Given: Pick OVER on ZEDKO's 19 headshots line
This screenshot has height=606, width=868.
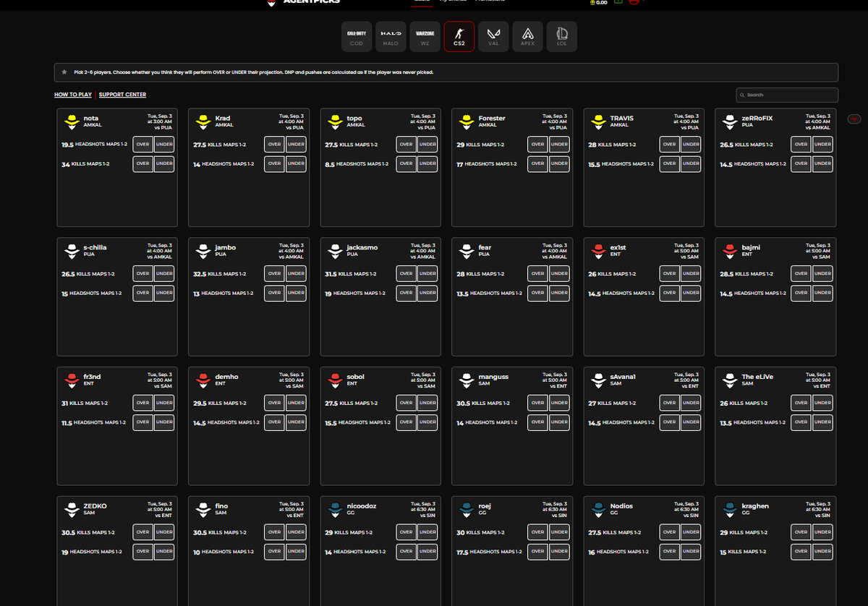Looking at the screenshot, I should [x=142, y=551].
